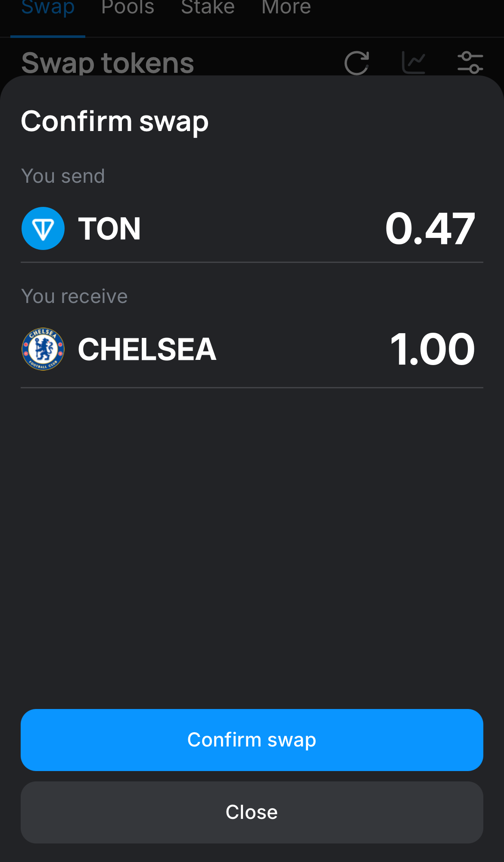Click the Confirm swap dialog heading
Image resolution: width=504 pixels, height=862 pixels.
click(x=115, y=122)
